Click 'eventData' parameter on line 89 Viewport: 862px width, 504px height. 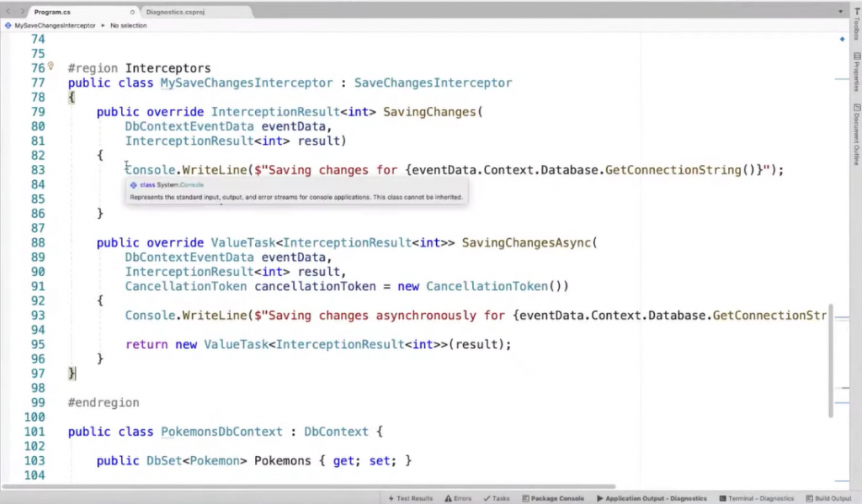(294, 257)
